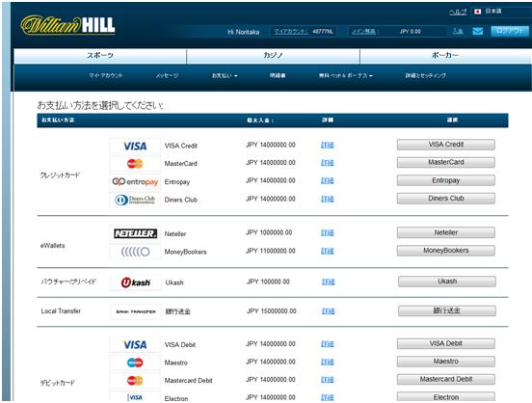
Task: Click the Ukash logo
Action: [136, 282]
